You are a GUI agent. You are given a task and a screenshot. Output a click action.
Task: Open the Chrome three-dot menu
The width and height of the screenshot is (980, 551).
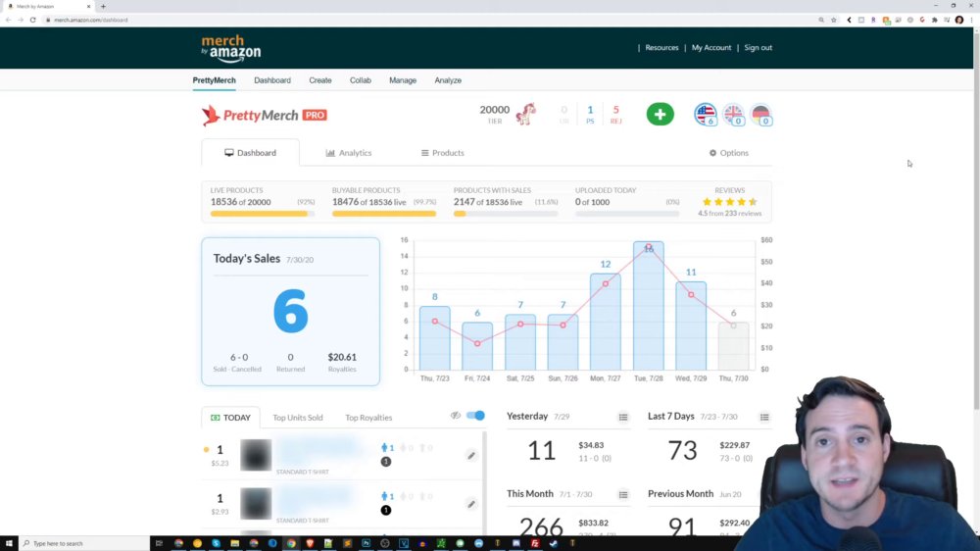click(972, 20)
